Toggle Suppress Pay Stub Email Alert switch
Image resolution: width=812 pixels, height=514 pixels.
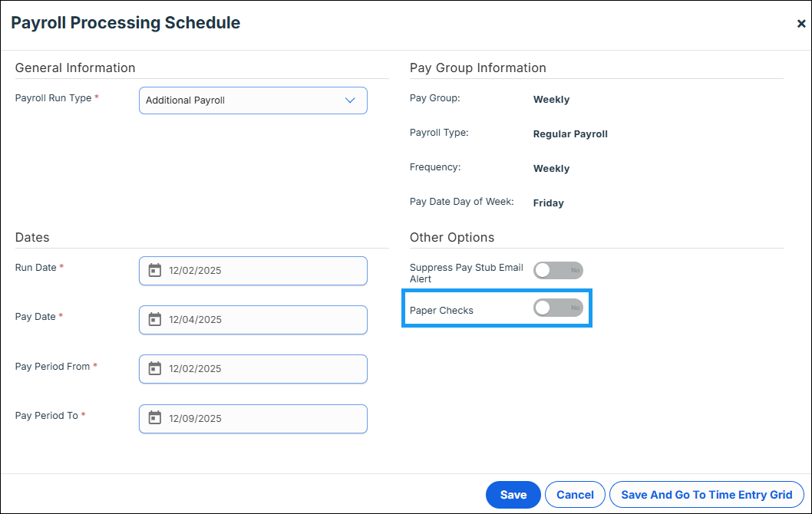pyautogui.click(x=558, y=270)
